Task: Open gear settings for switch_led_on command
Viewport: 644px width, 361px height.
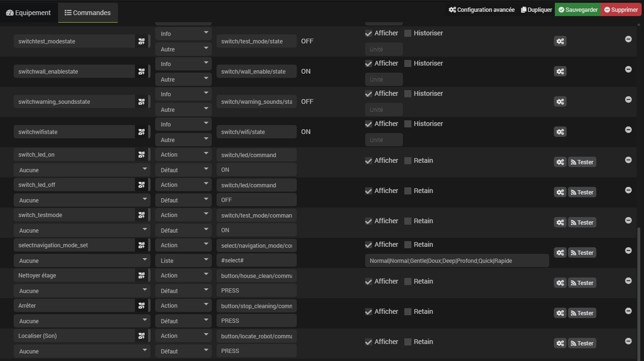Action: coord(560,162)
